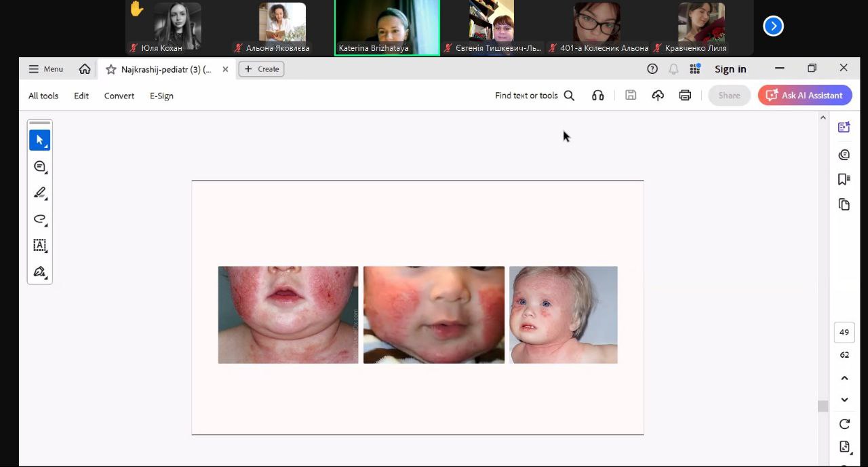868x467 pixels.
Task: Open the Convert menu item
Action: coord(119,96)
